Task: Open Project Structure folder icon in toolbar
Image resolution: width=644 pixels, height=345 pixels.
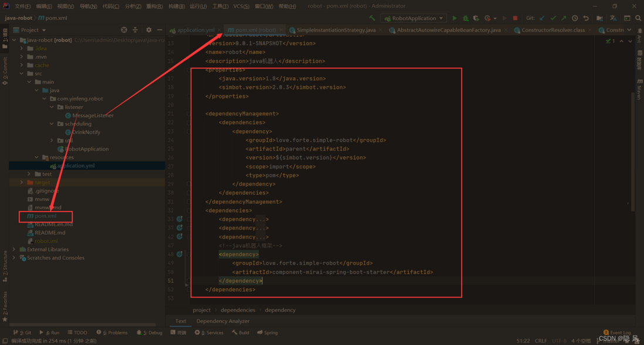Action: point(599,18)
